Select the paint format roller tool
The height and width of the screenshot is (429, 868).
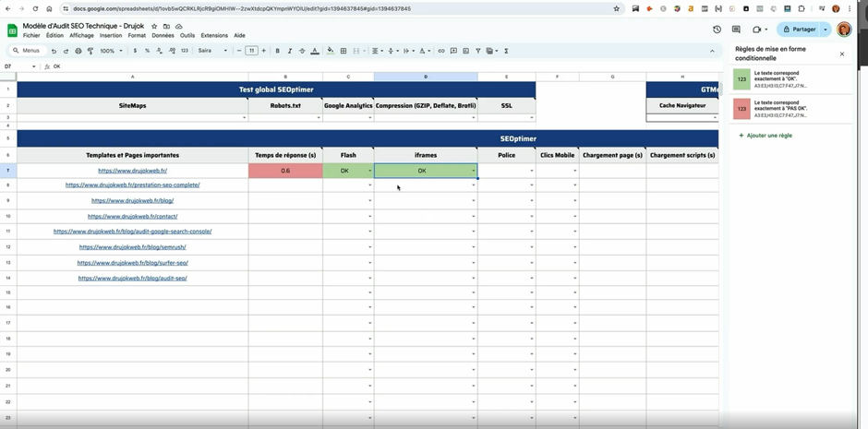point(90,51)
